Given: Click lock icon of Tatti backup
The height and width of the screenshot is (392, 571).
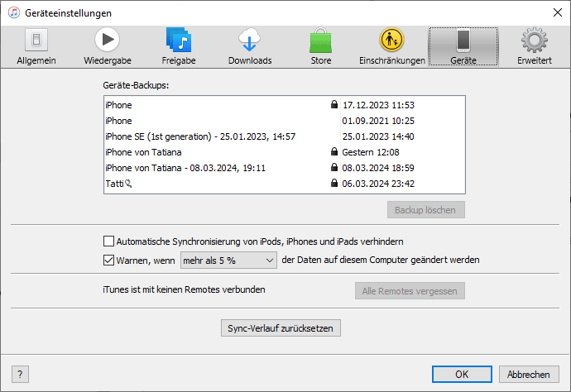Looking at the screenshot, I should click(334, 183).
